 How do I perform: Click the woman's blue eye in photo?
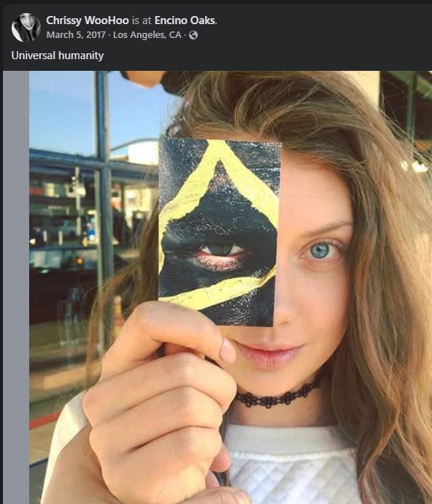[320, 250]
